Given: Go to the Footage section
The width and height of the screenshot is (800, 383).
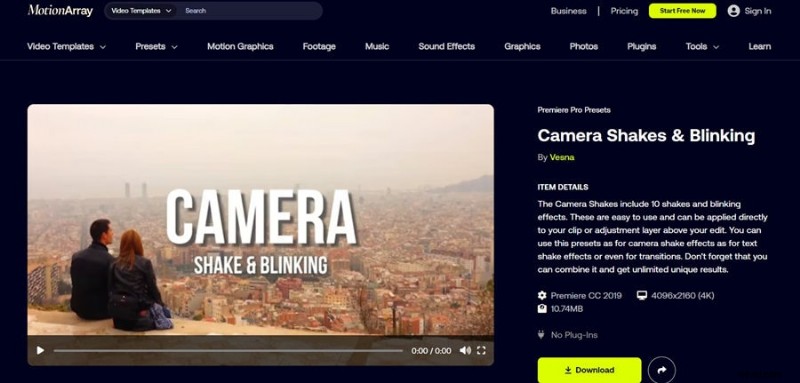Looking at the screenshot, I should (x=319, y=46).
